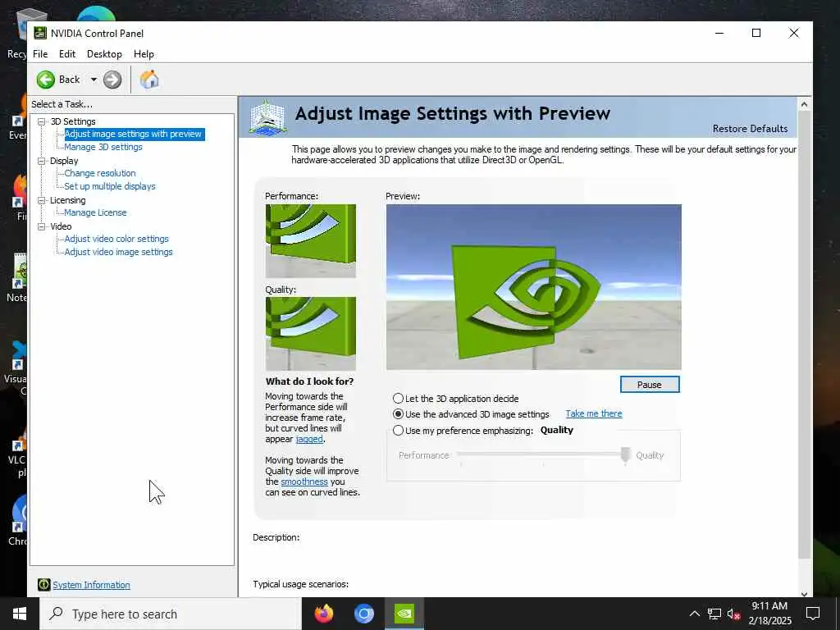The image size is (840, 630).
Task: Collapse the Display tree node
Action: pos(41,161)
